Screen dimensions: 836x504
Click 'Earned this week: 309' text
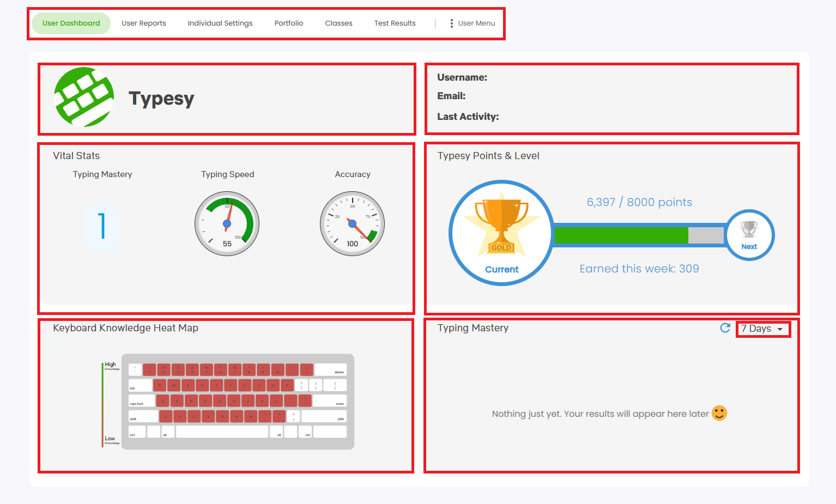coord(639,269)
